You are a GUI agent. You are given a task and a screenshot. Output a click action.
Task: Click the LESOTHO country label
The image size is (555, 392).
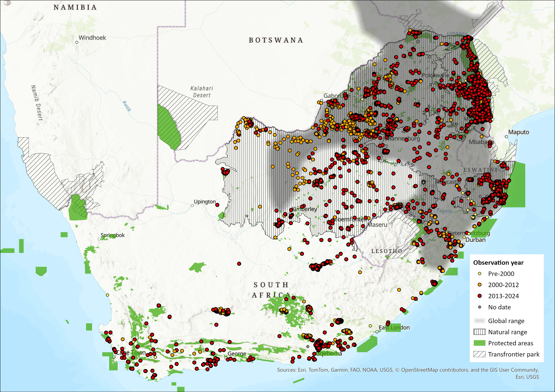[387, 251]
